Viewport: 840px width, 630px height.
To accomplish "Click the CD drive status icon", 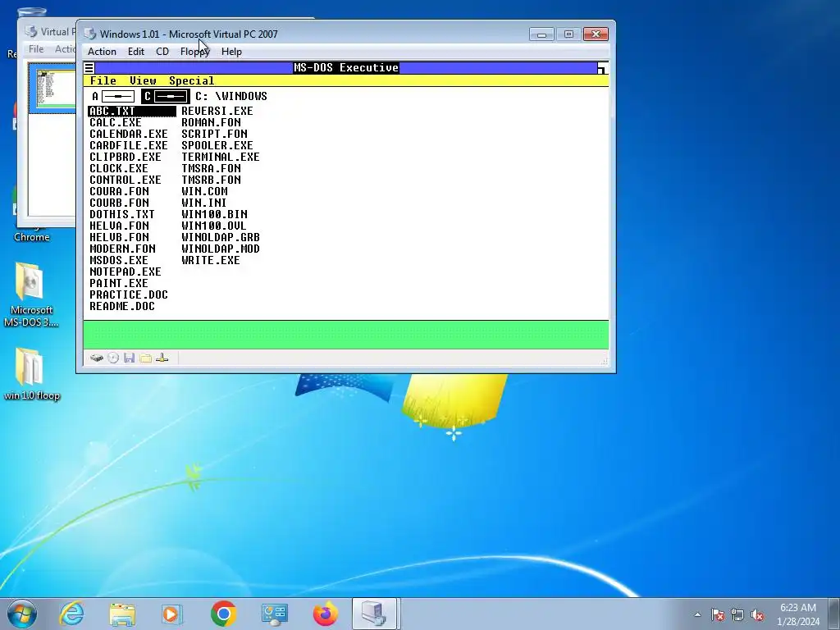I will click(113, 358).
